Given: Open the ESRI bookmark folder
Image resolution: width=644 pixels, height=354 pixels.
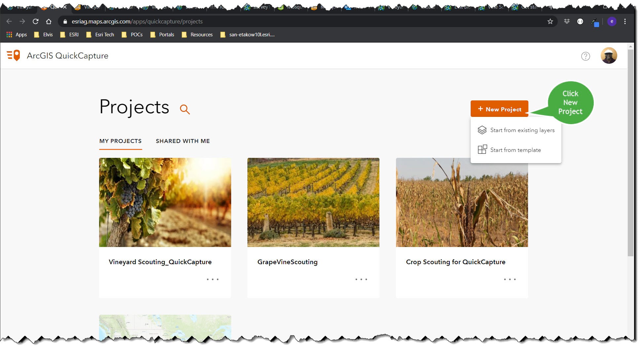Looking at the screenshot, I should click(69, 35).
